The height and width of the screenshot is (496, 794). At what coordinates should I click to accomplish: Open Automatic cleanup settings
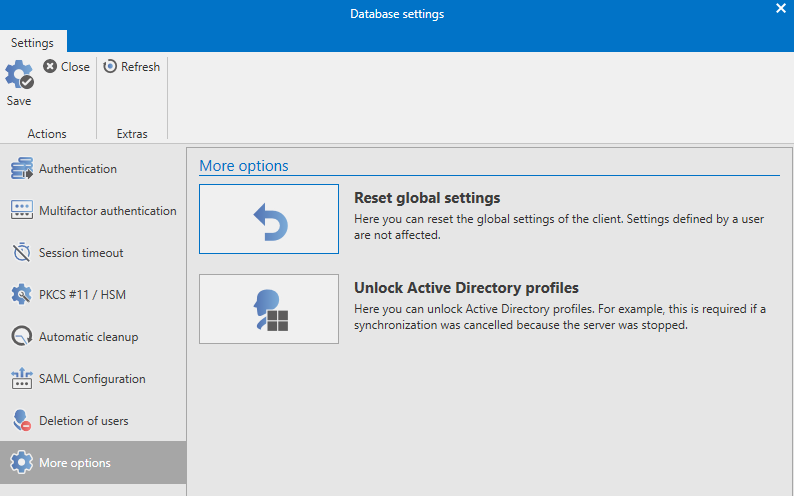93,337
